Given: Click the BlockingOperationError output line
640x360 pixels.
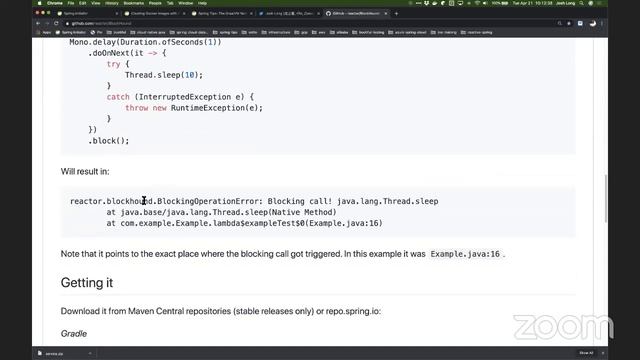Looking at the screenshot, I should tap(254, 201).
